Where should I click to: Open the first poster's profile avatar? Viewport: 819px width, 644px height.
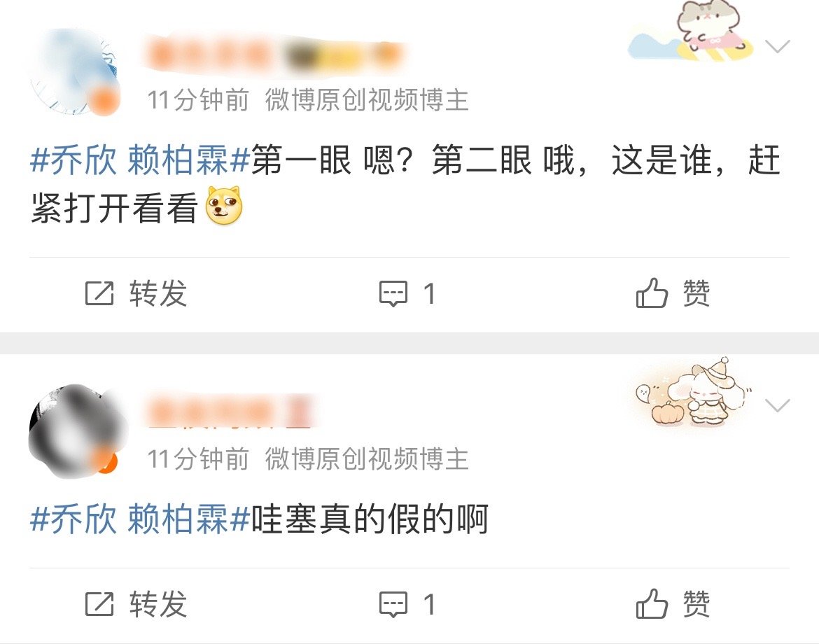[x=75, y=72]
